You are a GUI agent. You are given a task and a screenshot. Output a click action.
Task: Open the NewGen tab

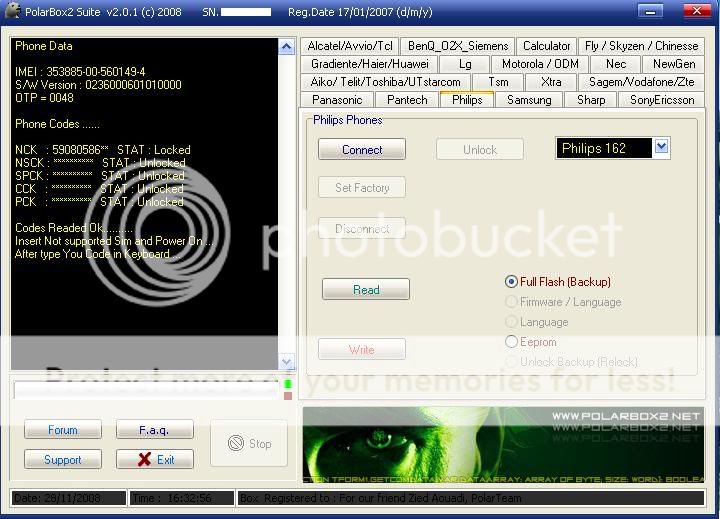674,64
